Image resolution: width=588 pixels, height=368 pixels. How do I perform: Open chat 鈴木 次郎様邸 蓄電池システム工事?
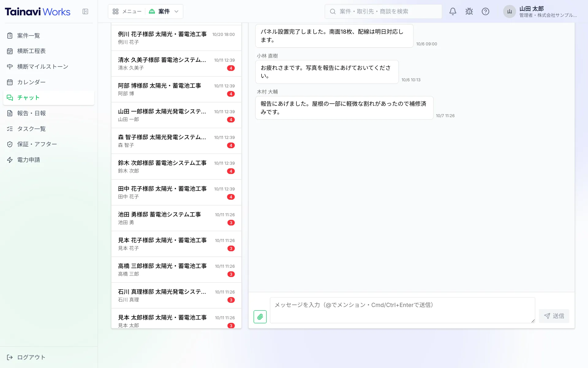point(176,167)
